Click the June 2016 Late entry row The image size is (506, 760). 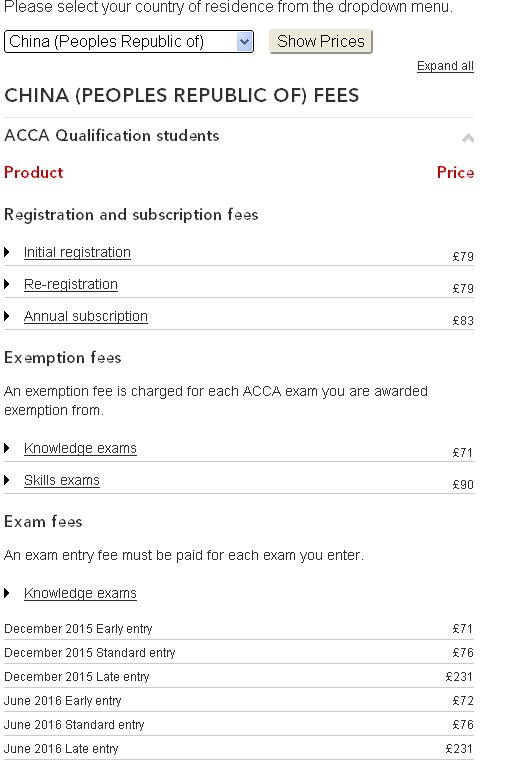[x=238, y=748]
